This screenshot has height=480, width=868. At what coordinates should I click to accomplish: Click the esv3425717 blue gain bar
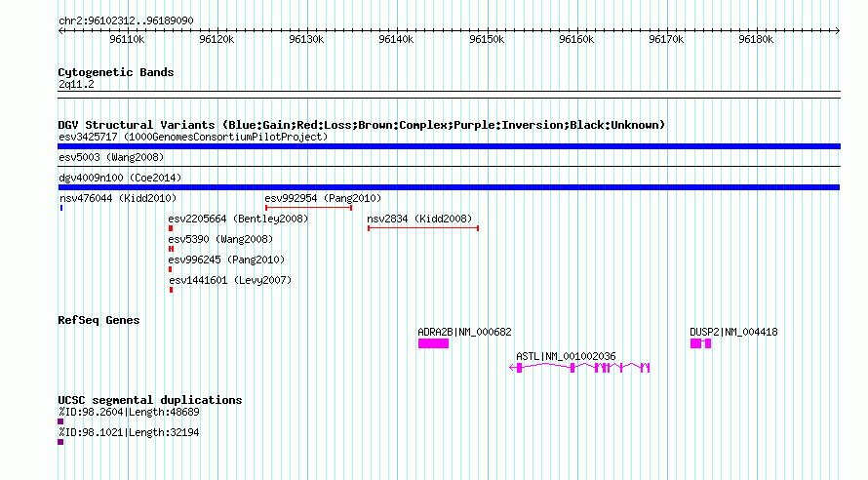click(449, 146)
